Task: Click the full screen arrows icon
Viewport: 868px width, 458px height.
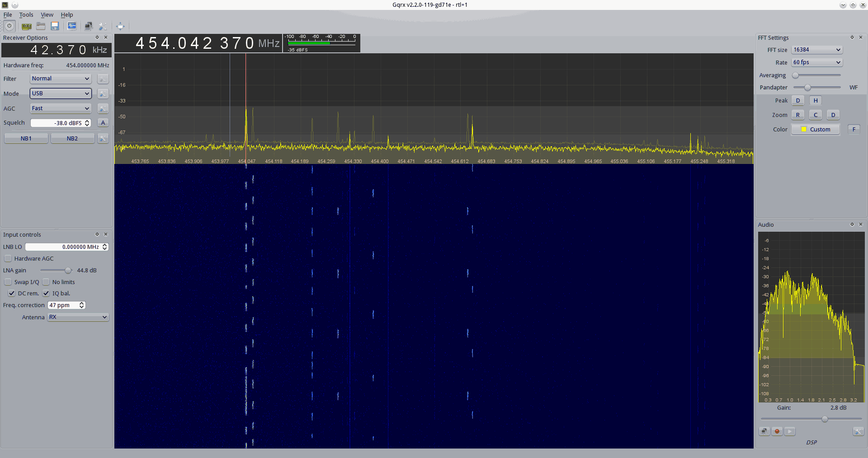Action: 120,26
